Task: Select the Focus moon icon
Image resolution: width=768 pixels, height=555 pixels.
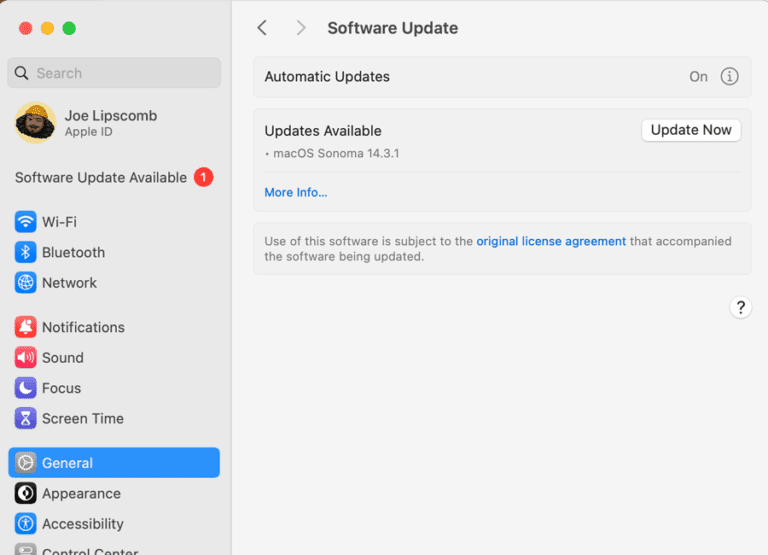Action: pos(25,388)
